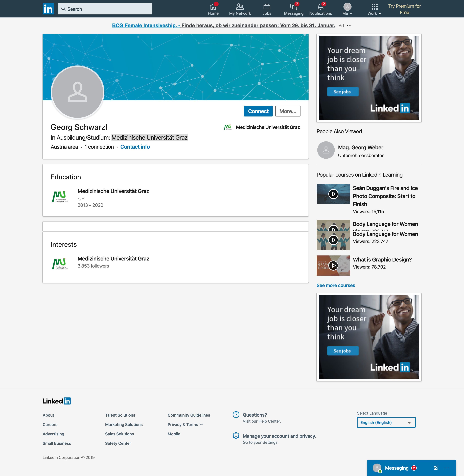Click the Medizinische Universität Graz logo beside name

(x=228, y=127)
